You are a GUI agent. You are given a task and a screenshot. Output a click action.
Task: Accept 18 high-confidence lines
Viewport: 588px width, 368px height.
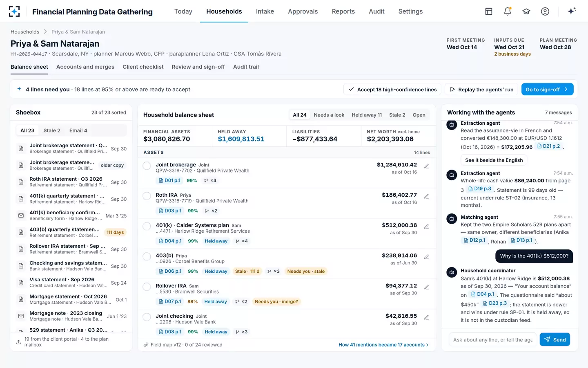point(392,89)
